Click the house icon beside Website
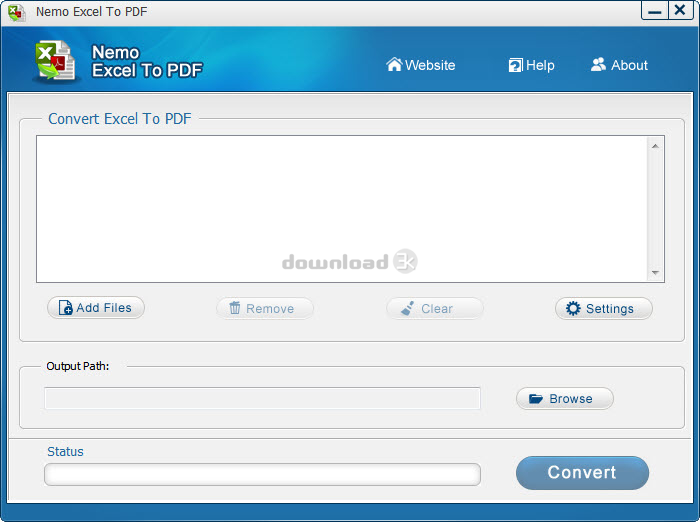 coord(394,65)
